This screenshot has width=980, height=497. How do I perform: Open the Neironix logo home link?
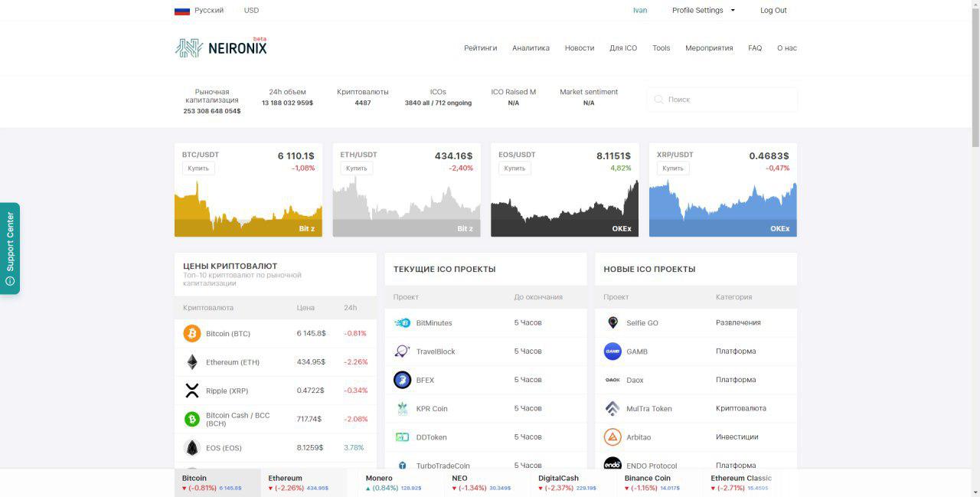[220, 47]
